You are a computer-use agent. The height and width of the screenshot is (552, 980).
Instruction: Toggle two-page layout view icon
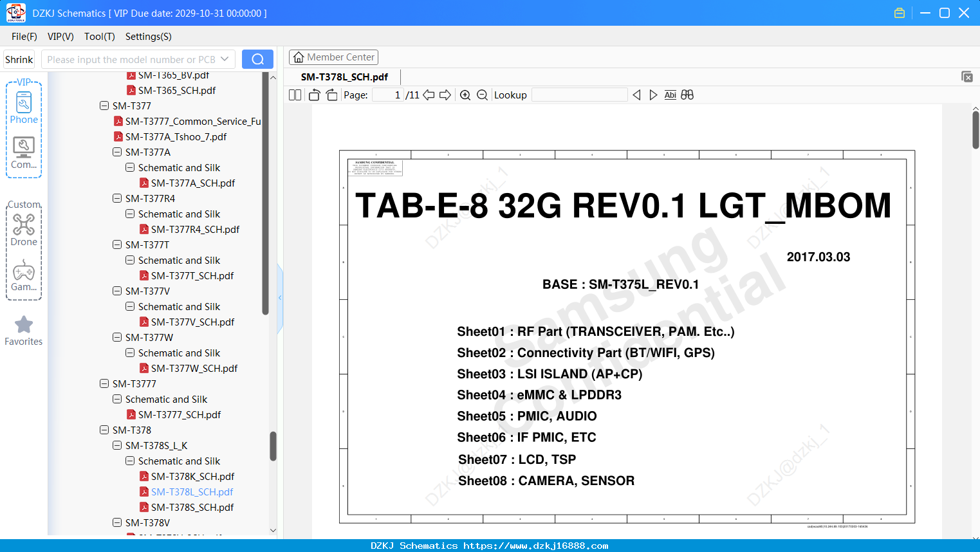point(295,95)
